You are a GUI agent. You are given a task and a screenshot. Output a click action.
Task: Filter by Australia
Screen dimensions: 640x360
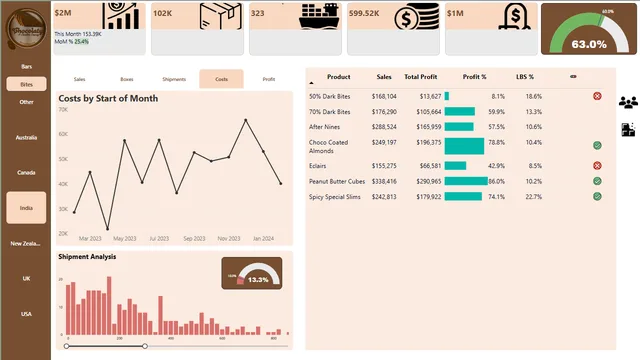coord(27,138)
